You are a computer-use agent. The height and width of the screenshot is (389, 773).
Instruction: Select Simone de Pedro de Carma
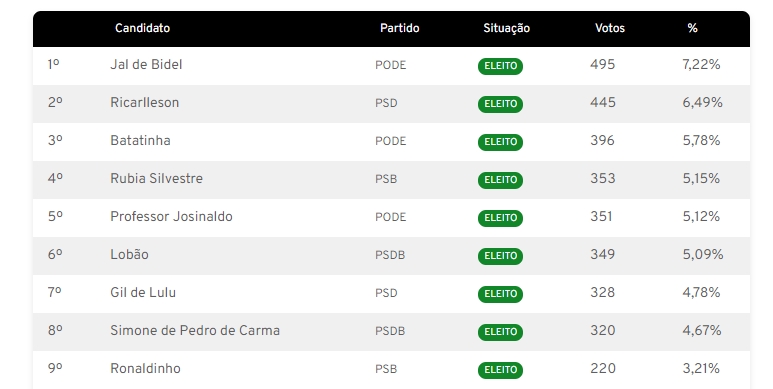coord(195,330)
